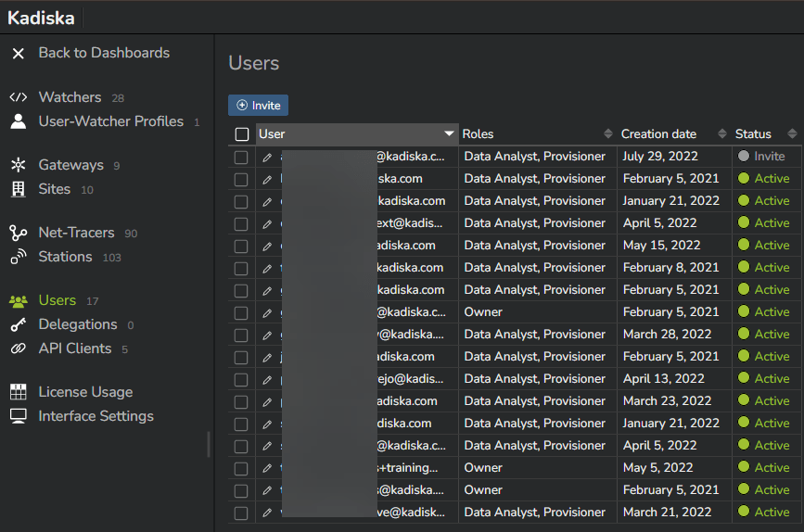804x532 pixels.
Task: Click the Invite button
Action: pyautogui.click(x=258, y=106)
